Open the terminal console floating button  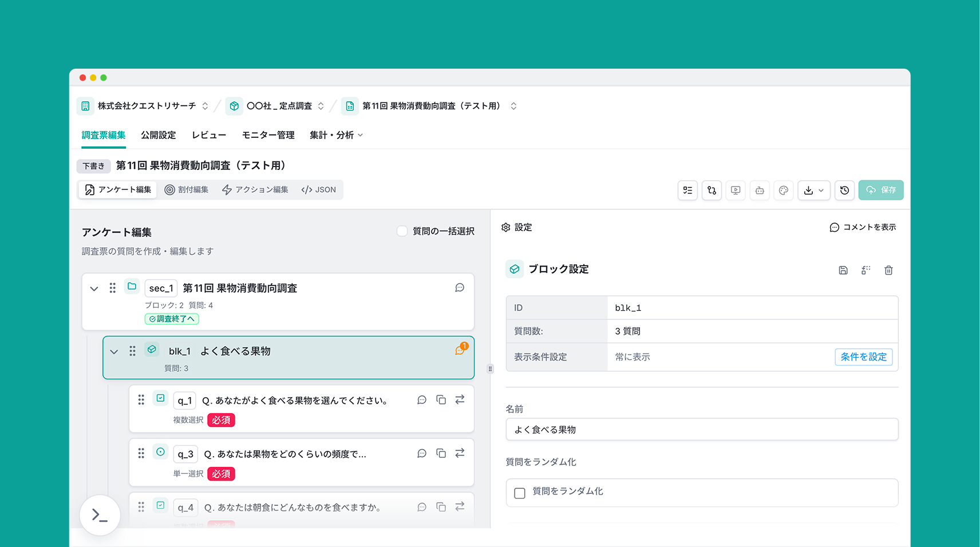tap(100, 515)
